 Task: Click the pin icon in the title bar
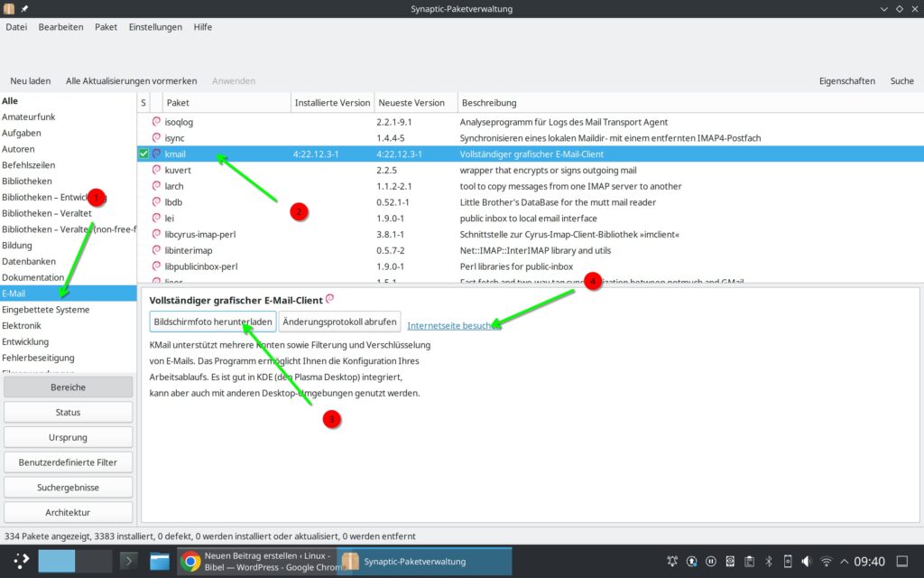point(24,9)
